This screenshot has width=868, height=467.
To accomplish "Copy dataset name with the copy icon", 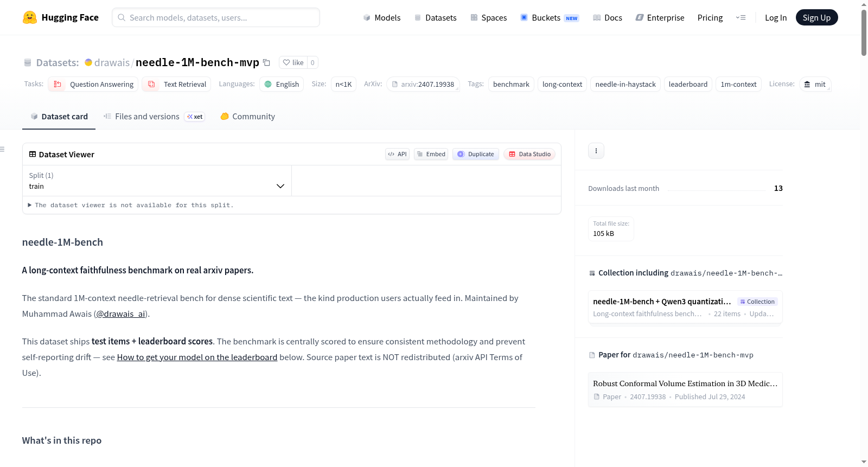I will (266, 62).
